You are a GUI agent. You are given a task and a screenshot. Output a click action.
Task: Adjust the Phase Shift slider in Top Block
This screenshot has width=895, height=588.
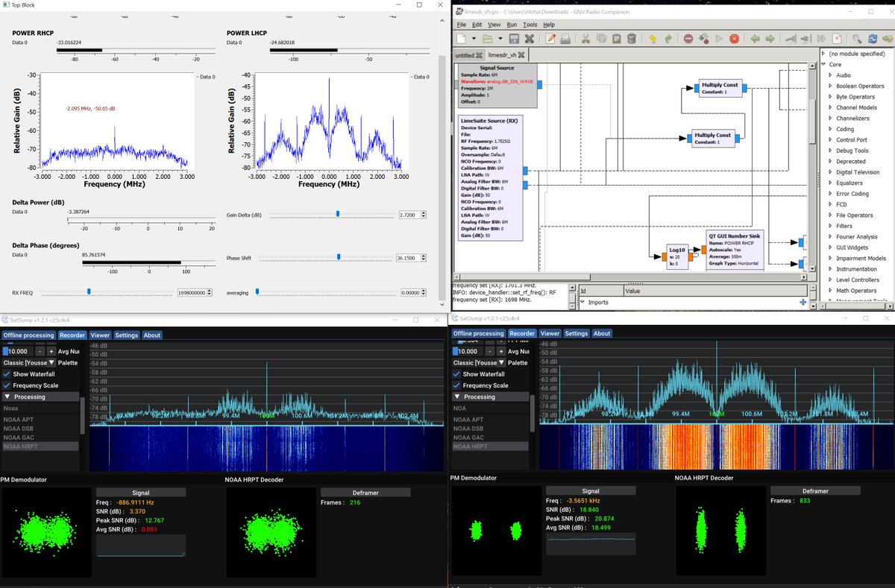339,257
